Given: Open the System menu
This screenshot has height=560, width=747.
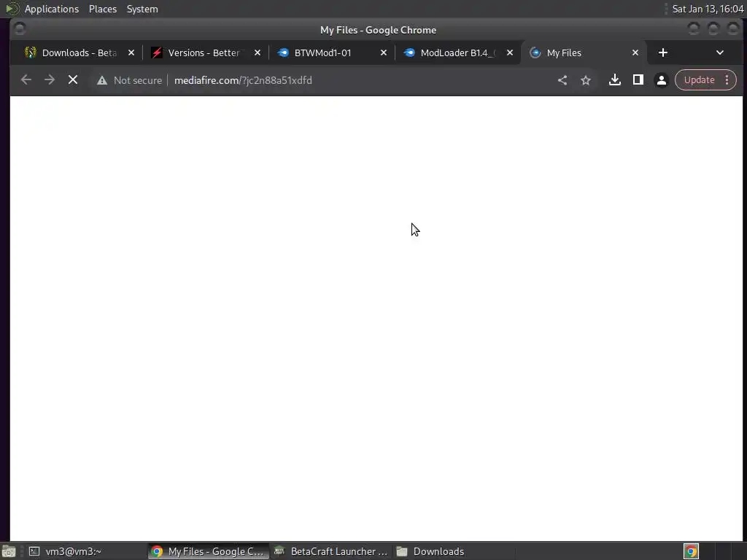Looking at the screenshot, I should pyautogui.click(x=142, y=9).
